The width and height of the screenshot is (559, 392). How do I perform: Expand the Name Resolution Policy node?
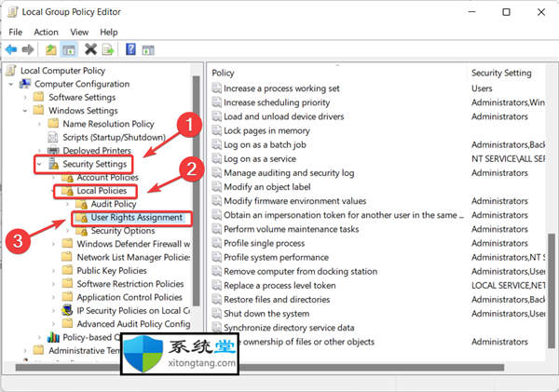click(x=39, y=124)
